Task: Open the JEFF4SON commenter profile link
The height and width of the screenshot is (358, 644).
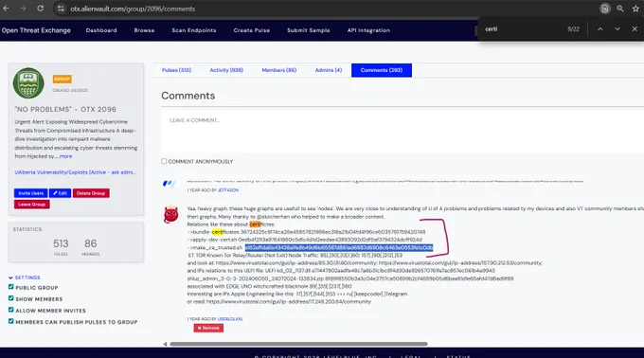Action: click(x=228, y=190)
